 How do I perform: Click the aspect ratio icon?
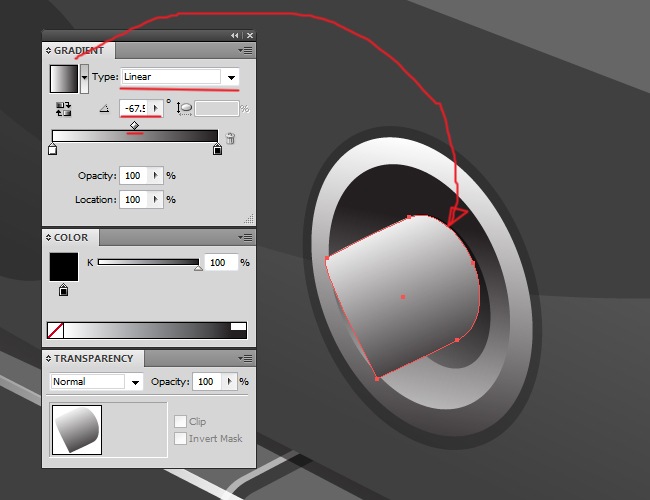tap(184, 109)
